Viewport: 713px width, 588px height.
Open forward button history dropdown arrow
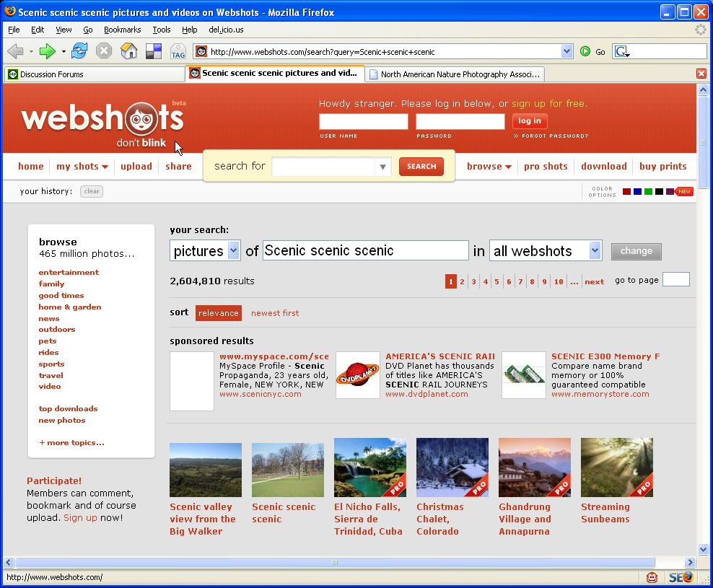[x=64, y=51]
